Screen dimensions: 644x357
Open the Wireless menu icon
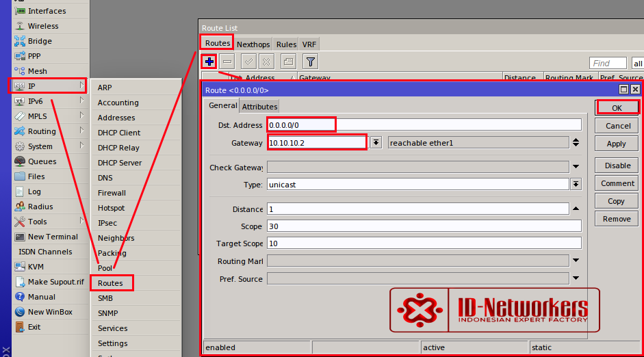coord(20,26)
